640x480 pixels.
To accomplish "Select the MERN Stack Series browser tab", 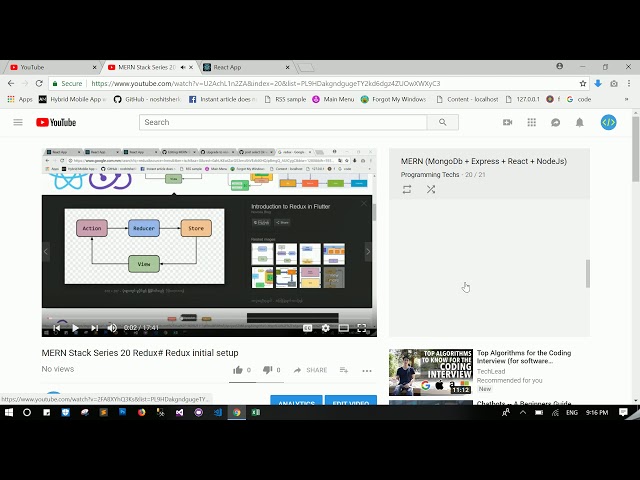I will coord(145,67).
